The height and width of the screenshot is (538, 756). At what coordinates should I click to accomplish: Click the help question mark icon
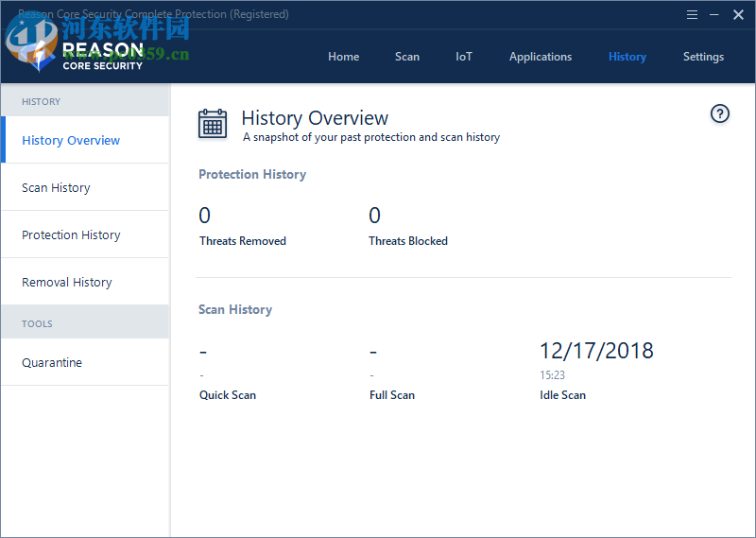tap(720, 113)
